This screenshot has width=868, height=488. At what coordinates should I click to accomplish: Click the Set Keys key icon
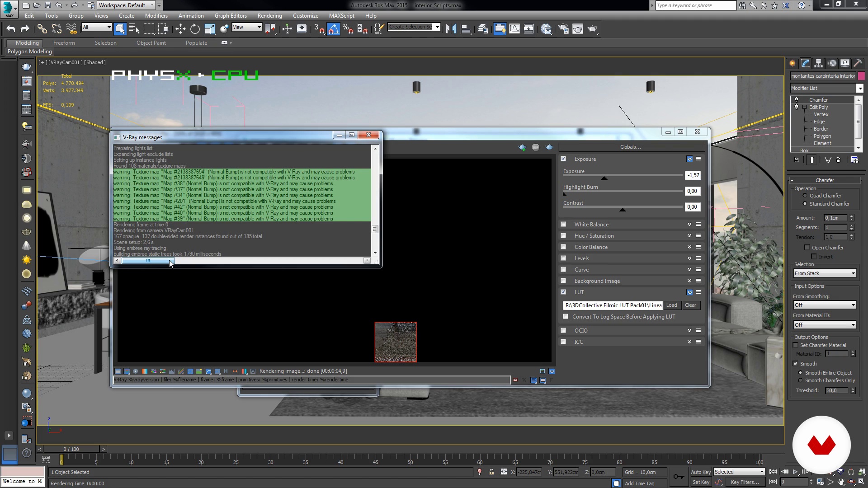[x=679, y=477]
